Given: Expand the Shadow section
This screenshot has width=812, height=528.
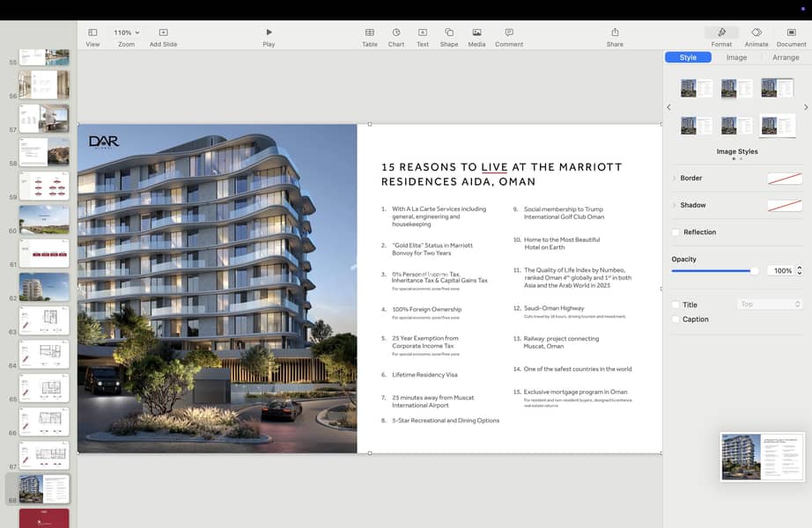Looking at the screenshot, I should (x=674, y=206).
